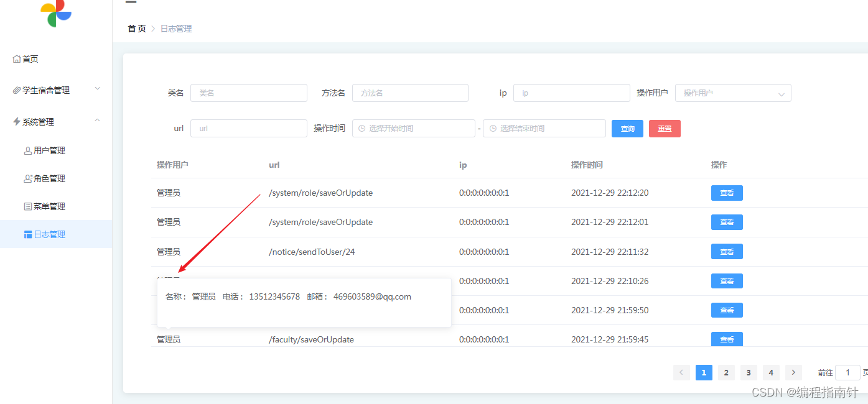The height and width of the screenshot is (404, 868).
Task: Click /faculty/saveOrUpdate url cell
Action: tap(311, 339)
